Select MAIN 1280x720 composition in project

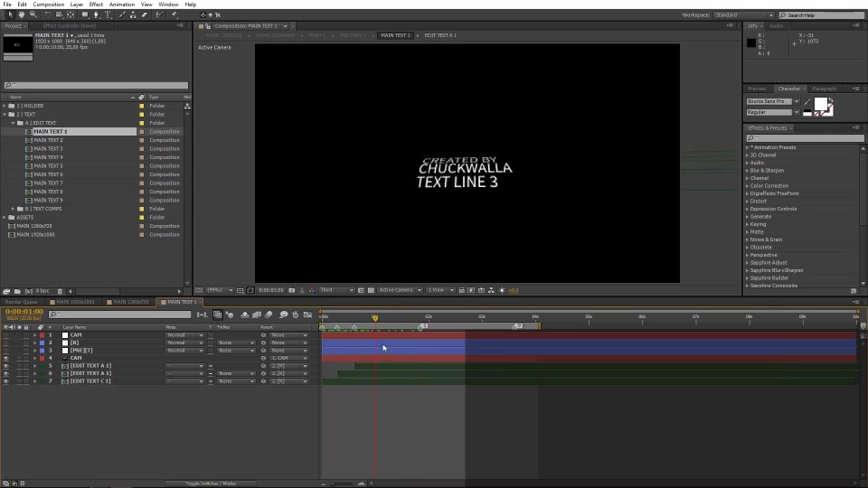coord(34,226)
